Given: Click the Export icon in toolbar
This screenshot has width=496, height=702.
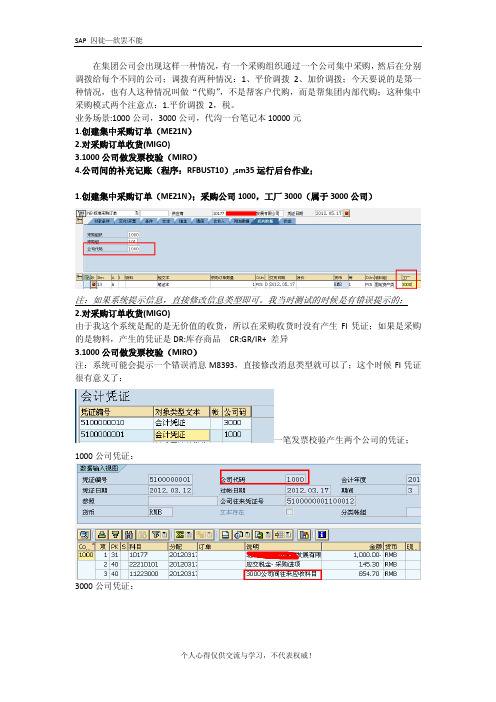Looking at the screenshot, I should point(258,535).
